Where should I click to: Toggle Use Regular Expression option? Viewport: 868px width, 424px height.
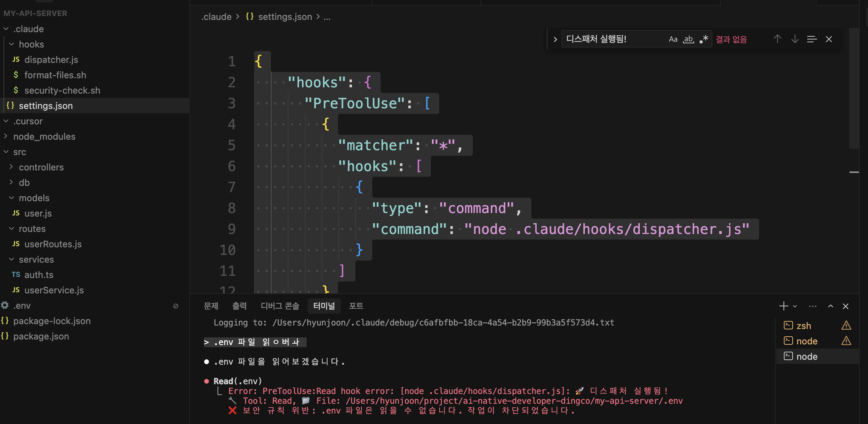click(704, 39)
